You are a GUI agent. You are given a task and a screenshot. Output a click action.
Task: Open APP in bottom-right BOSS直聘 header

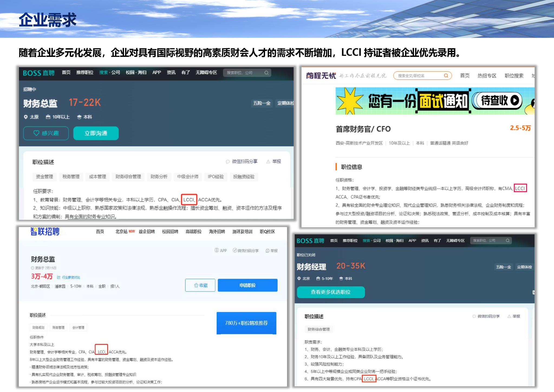(x=412, y=240)
